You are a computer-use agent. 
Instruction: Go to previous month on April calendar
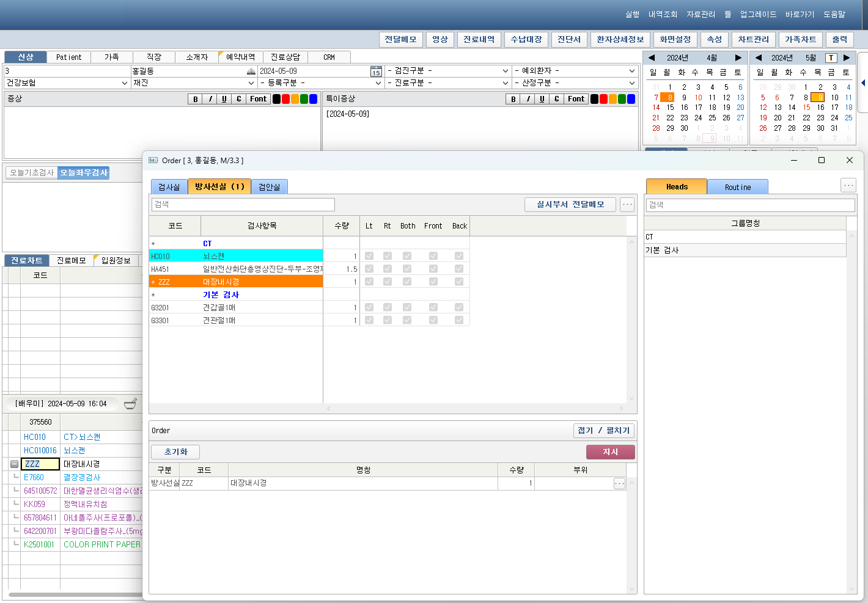click(x=652, y=58)
